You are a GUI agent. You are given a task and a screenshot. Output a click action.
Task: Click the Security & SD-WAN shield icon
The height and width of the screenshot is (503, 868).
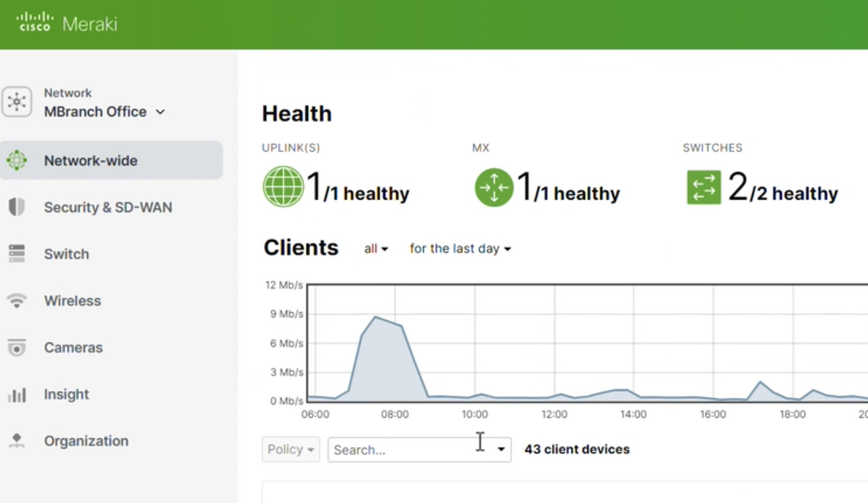click(x=17, y=207)
